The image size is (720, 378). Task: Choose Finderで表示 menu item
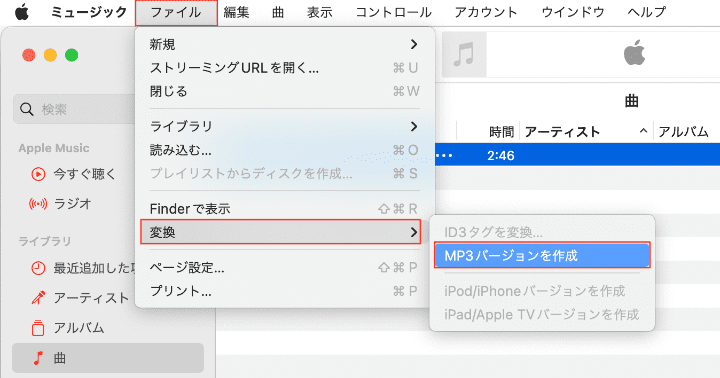coord(284,209)
